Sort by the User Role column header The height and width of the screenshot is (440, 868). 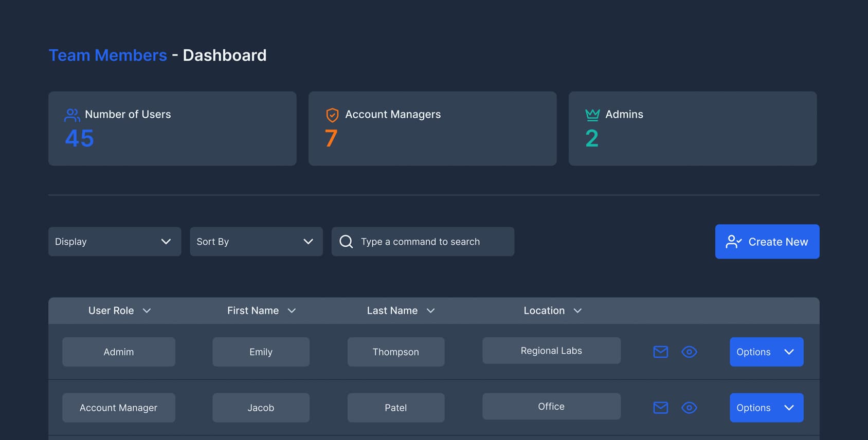click(x=119, y=310)
